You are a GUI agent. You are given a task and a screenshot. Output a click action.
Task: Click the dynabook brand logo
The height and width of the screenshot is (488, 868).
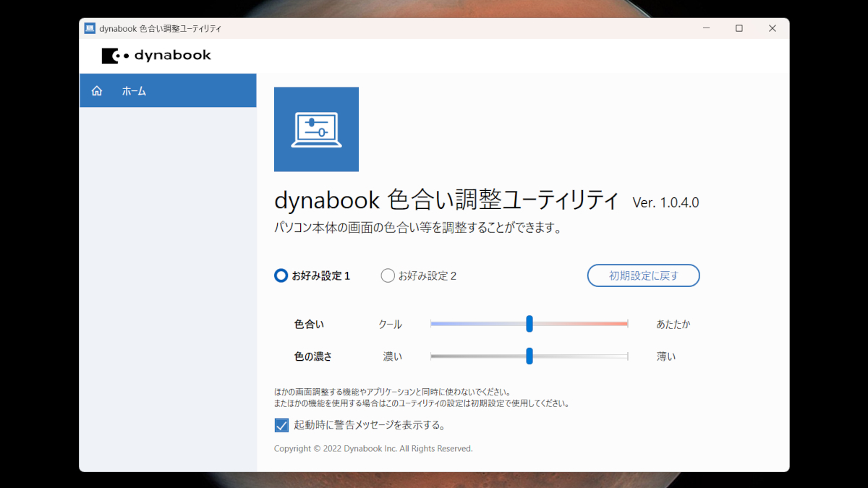(156, 55)
